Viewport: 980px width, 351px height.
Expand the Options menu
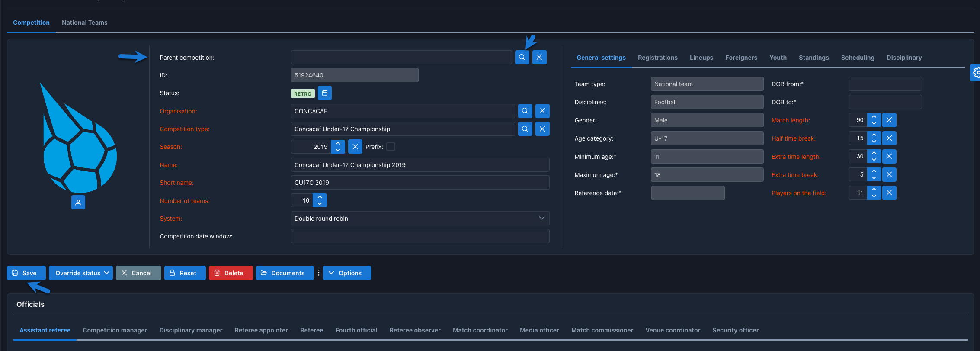347,273
